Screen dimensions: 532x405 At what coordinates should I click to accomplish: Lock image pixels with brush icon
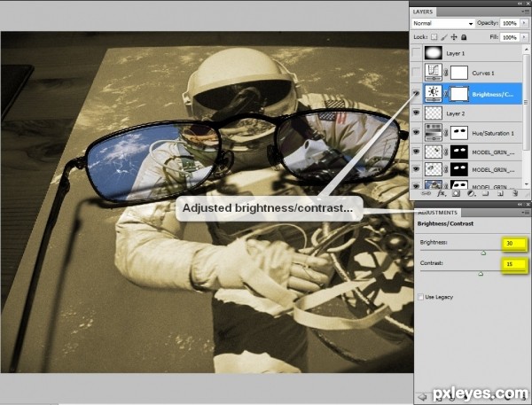pos(444,37)
